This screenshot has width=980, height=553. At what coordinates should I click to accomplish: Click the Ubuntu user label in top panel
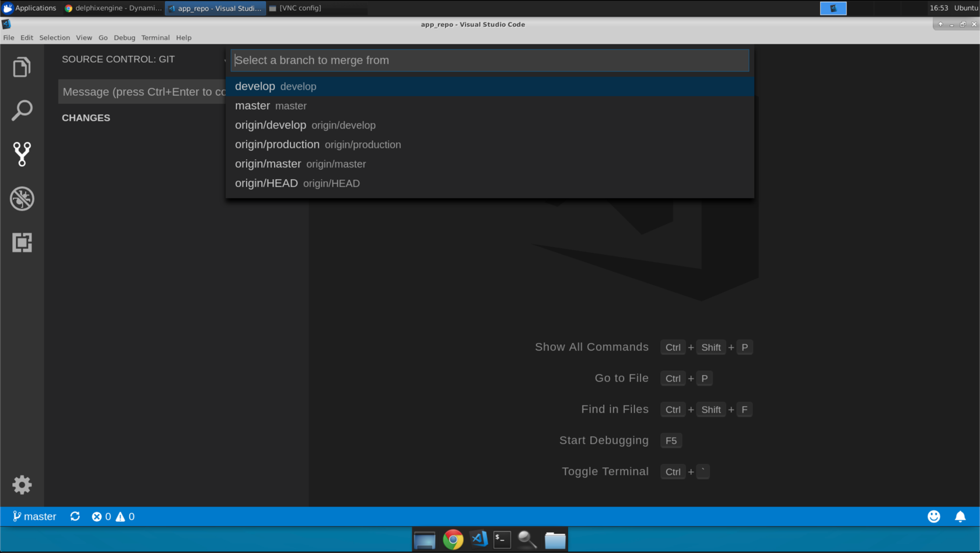coord(966,8)
